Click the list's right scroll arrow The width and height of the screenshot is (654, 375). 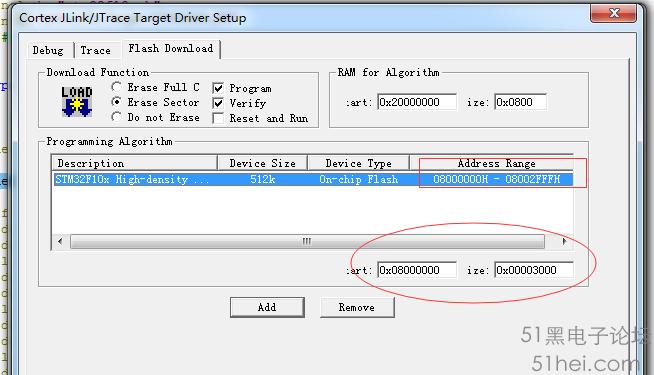[564, 241]
